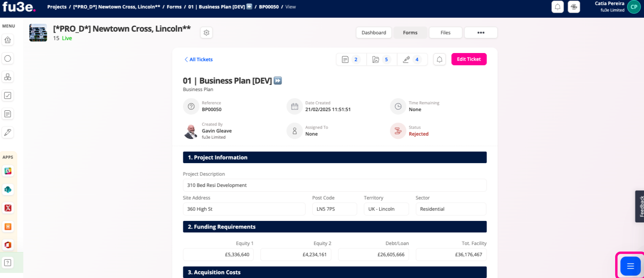Screen dimensions: 644x278
Task: Open notifications bell in top header
Action: click(557, 7)
